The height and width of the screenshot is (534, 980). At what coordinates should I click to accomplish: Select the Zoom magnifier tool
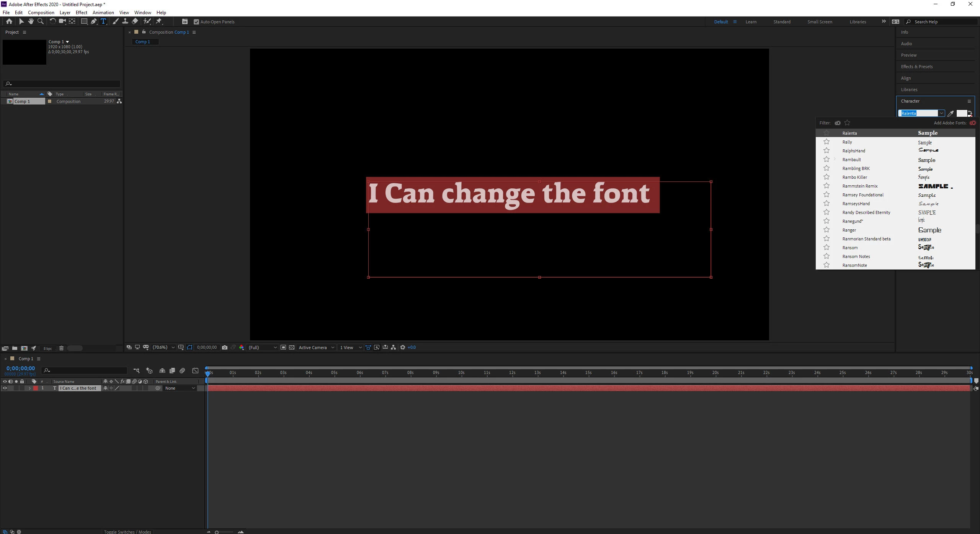pos(40,21)
